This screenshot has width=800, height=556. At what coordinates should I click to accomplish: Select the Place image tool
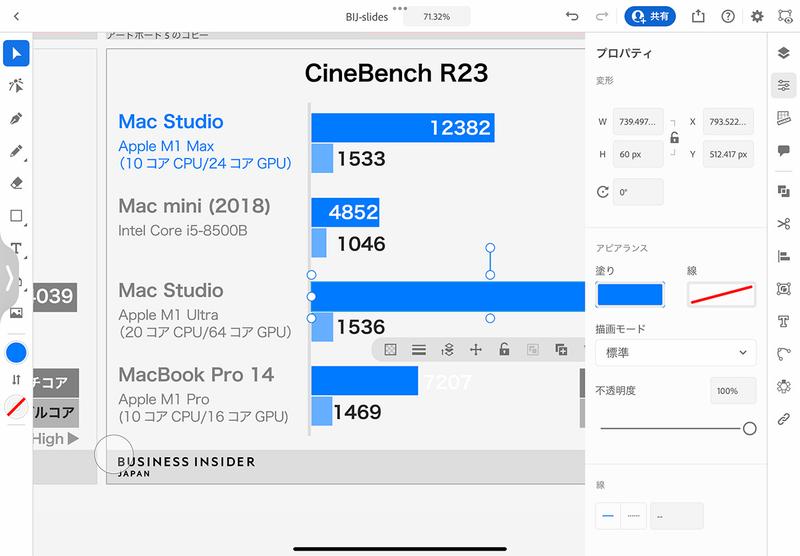[16, 313]
